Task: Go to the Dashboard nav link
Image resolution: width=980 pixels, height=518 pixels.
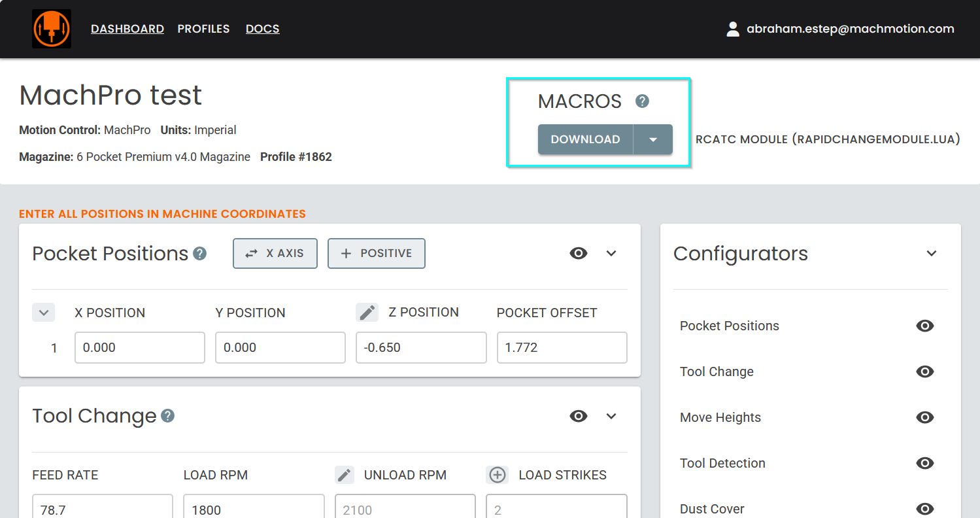Action: [x=127, y=29]
